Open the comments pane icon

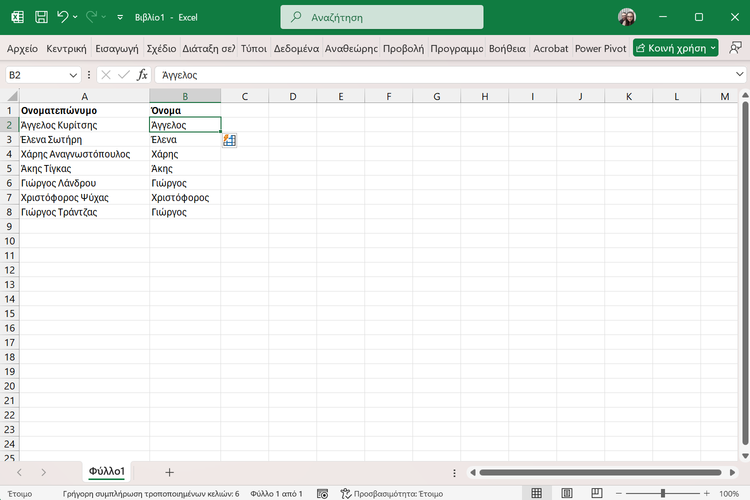coord(736,48)
